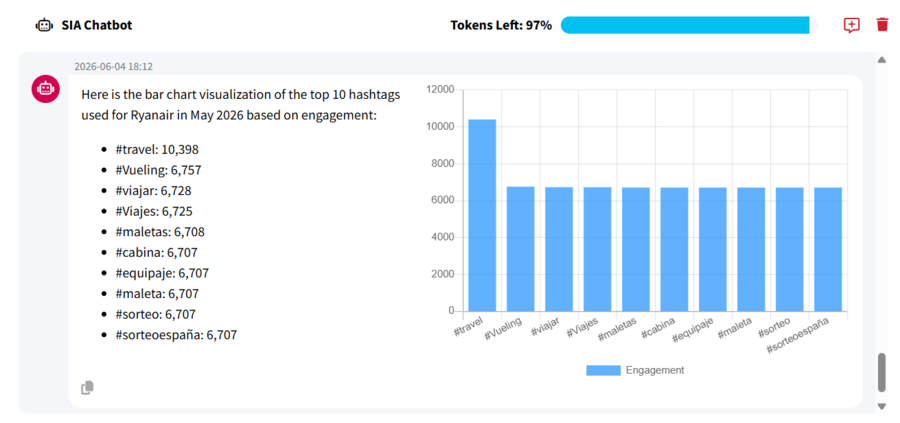
Task: Click the #travel x-axis label
Action: click(468, 325)
